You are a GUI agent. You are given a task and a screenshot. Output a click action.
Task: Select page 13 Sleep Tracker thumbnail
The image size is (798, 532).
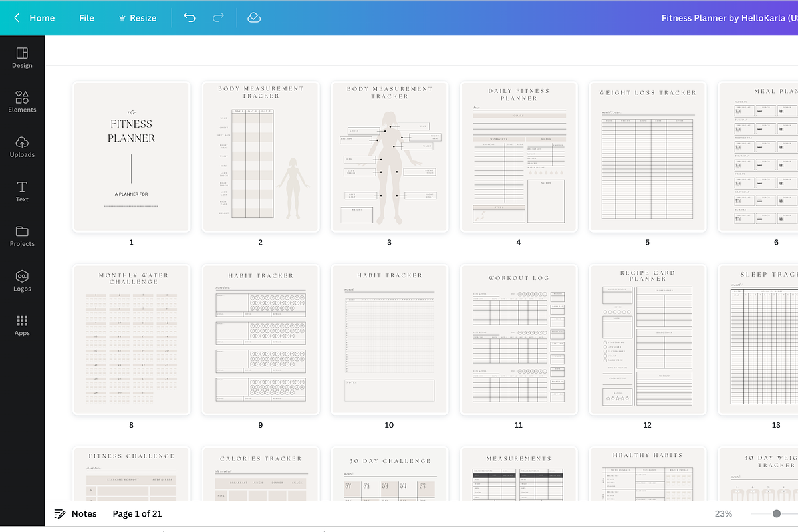click(758, 339)
